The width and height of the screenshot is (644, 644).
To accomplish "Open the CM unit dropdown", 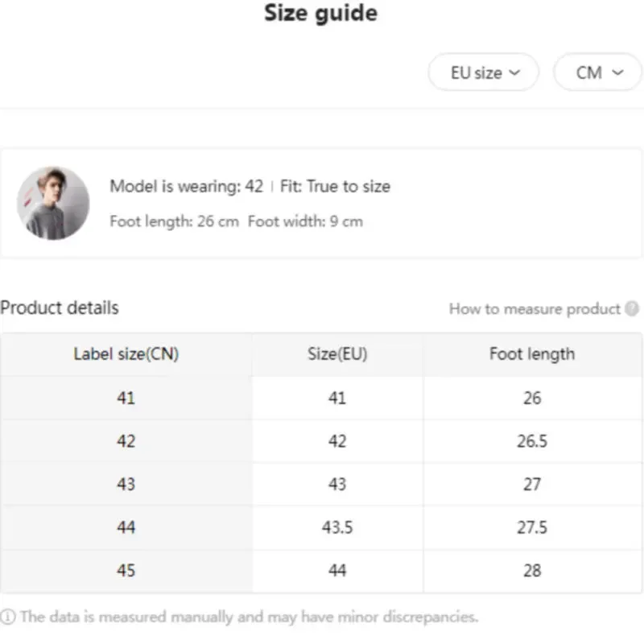I will click(x=598, y=72).
